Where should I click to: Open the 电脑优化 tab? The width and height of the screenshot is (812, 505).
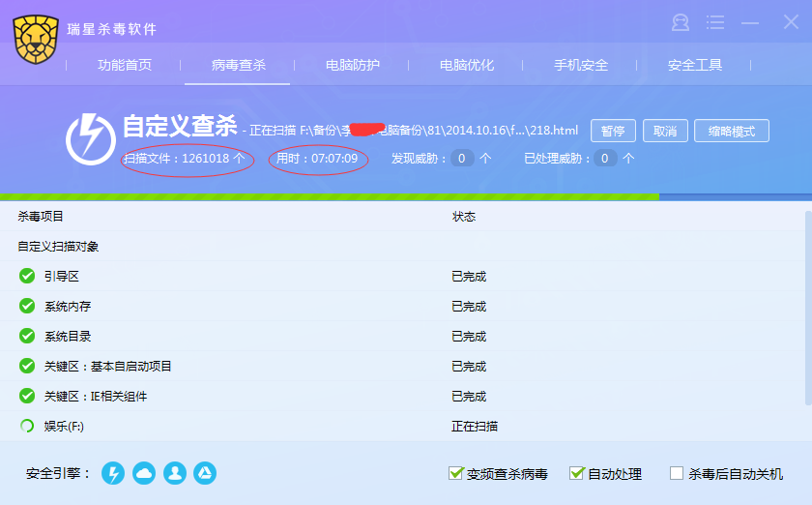pyautogui.click(x=467, y=65)
